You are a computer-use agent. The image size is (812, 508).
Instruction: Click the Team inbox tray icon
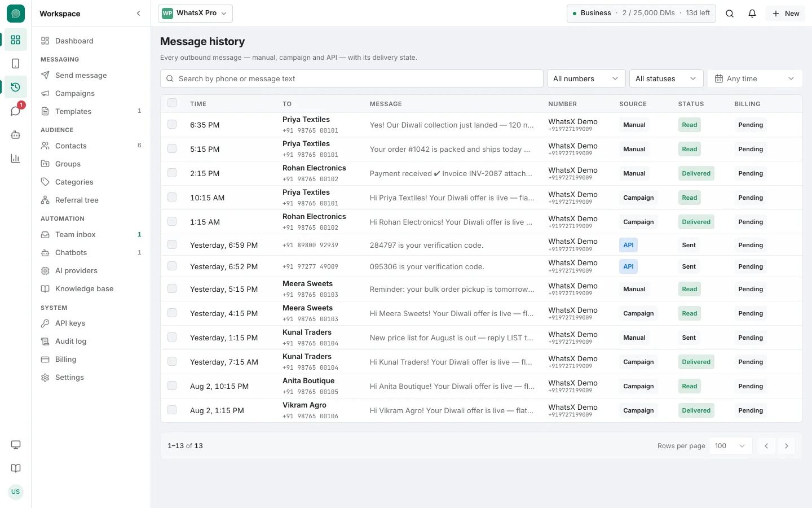pos(45,234)
